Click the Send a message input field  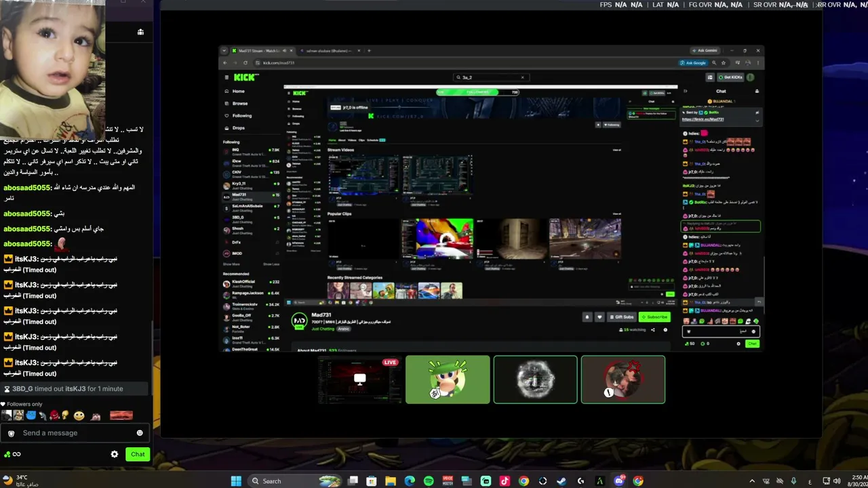pos(75,433)
